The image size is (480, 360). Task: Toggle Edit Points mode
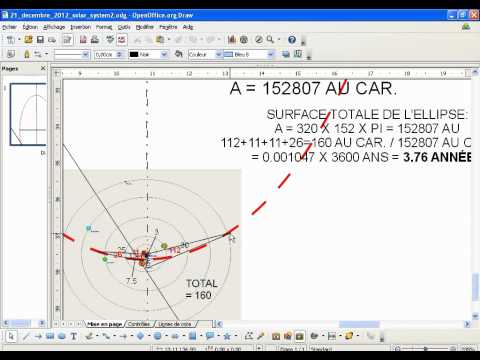click(x=248, y=336)
